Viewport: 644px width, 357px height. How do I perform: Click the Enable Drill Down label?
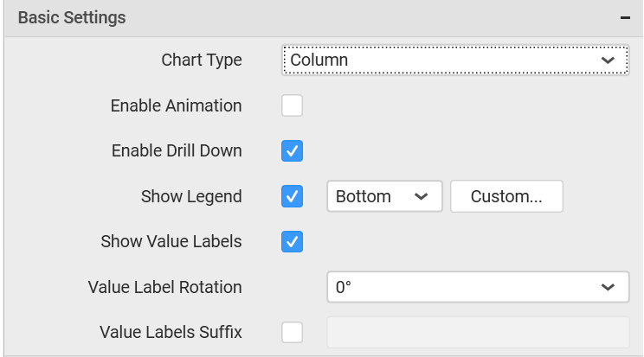click(x=177, y=151)
